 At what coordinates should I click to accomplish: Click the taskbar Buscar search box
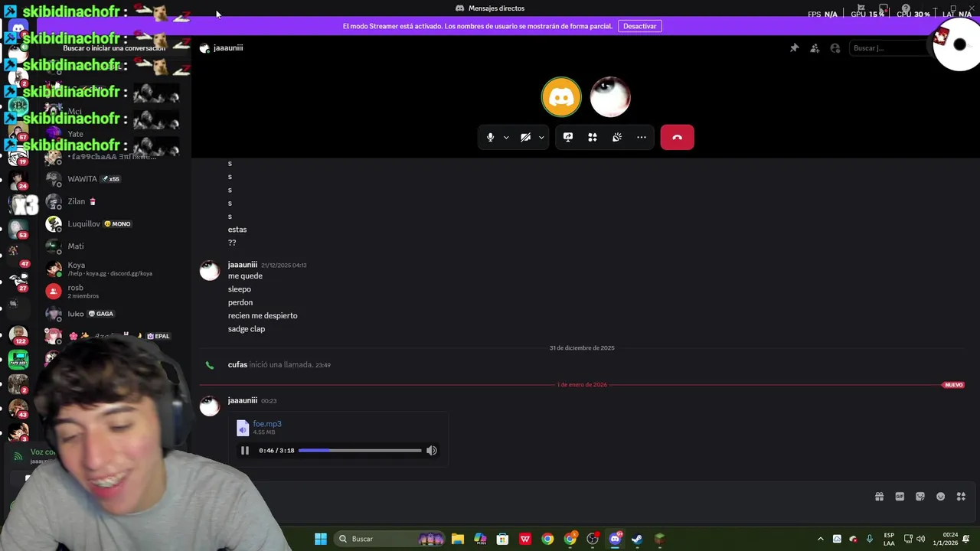click(391, 539)
